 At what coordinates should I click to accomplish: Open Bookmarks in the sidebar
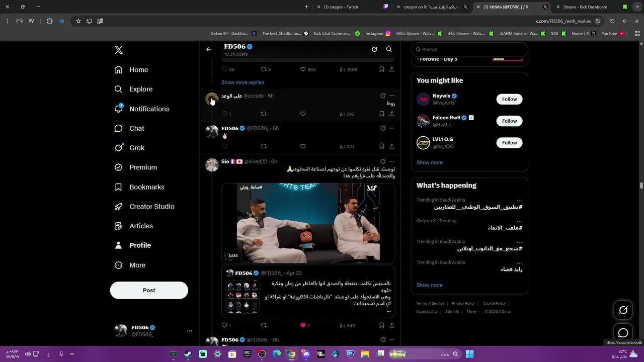tap(140, 187)
